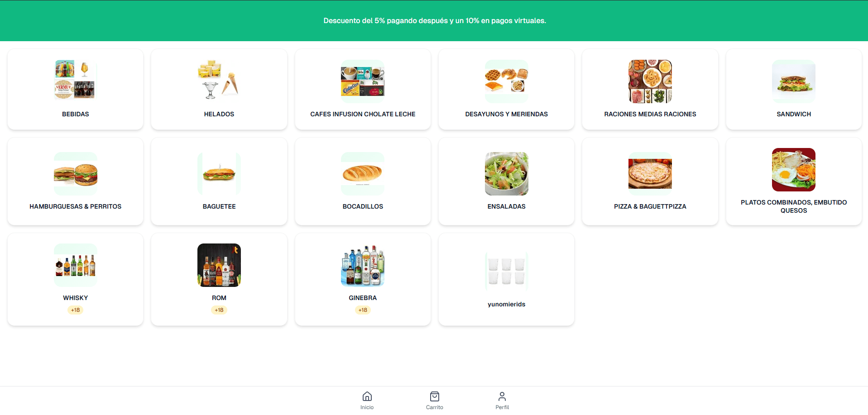This screenshot has height=415, width=868.
Task: Choose the CAFES INFUSION CHOLATE LECHE card
Action: pyautogui.click(x=363, y=90)
